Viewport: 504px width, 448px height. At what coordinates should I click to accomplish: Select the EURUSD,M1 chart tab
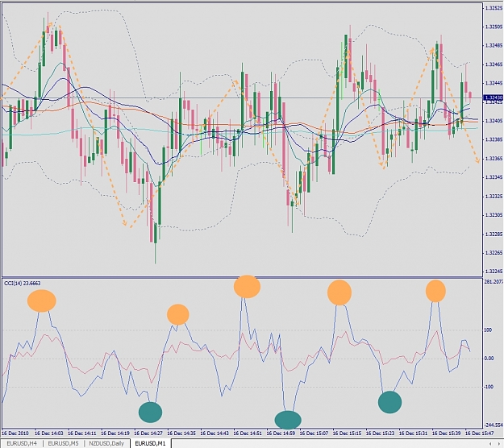pos(150,443)
